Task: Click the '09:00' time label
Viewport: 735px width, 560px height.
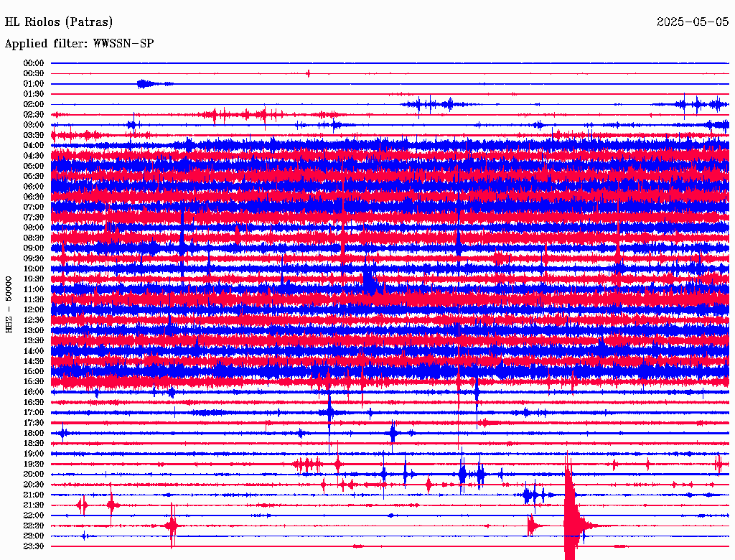Action: coord(34,248)
